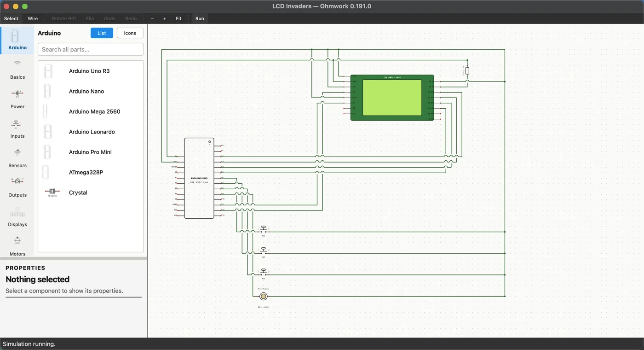Click the ATmega328P part icon
Viewport: 644px width, 350px height.
point(46,172)
